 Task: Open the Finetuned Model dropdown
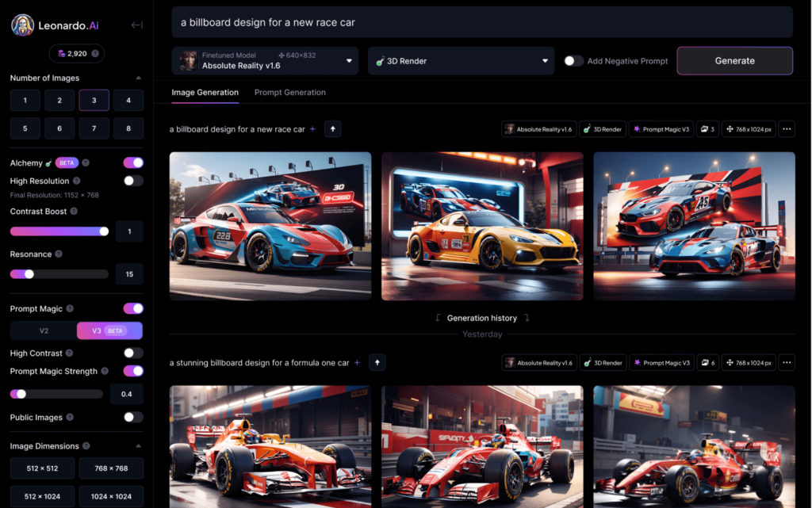pos(266,61)
